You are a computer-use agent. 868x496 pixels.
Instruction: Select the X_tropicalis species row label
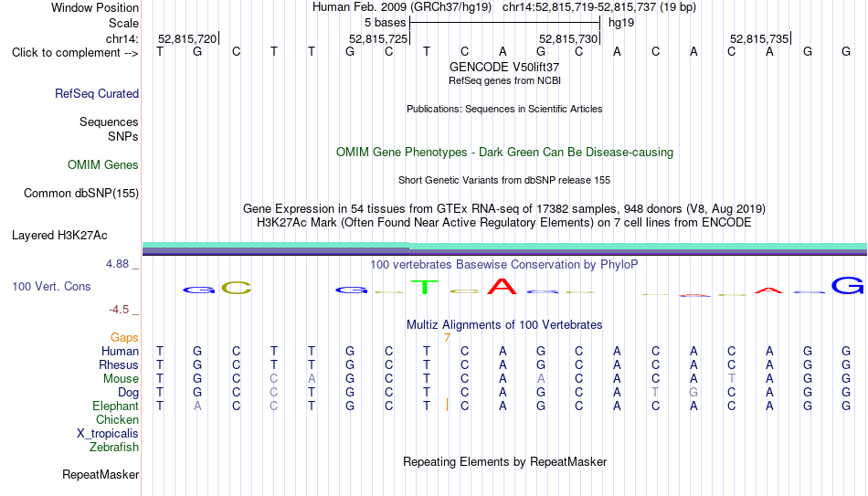click(x=108, y=434)
